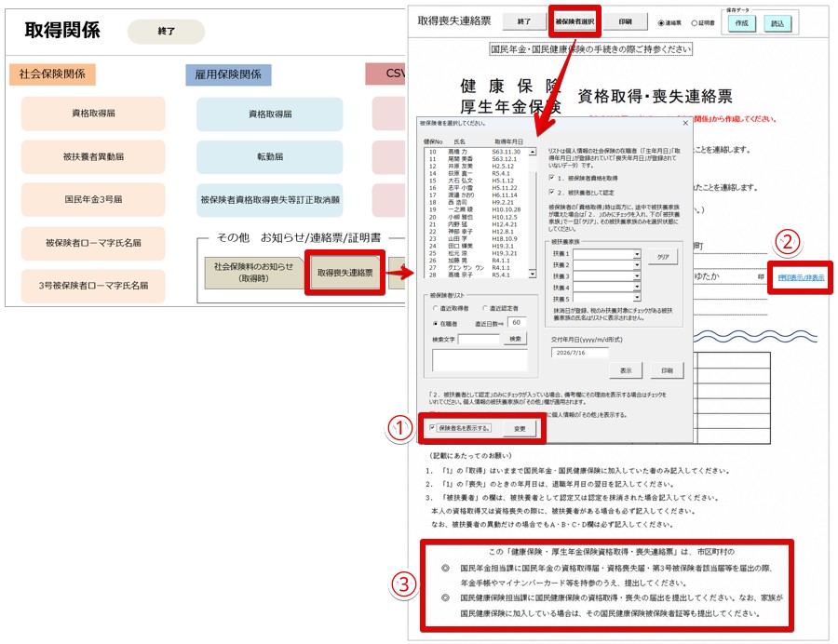Click 作成 saved-data button
The height and width of the screenshot is (644, 838).
click(x=741, y=23)
